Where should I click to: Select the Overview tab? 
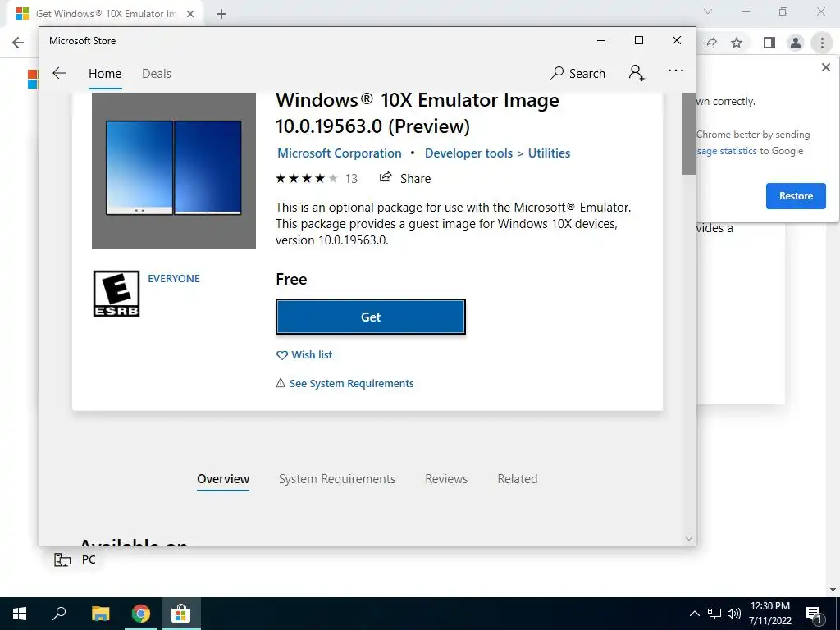(223, 479)
